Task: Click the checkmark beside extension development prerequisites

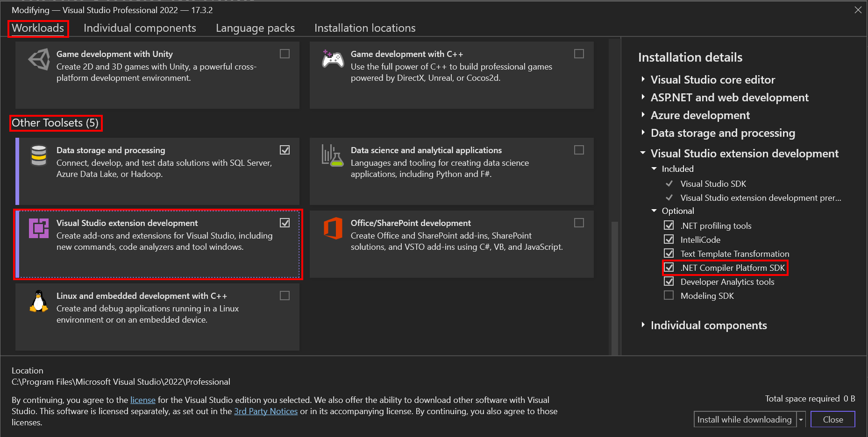Action: 669,197
